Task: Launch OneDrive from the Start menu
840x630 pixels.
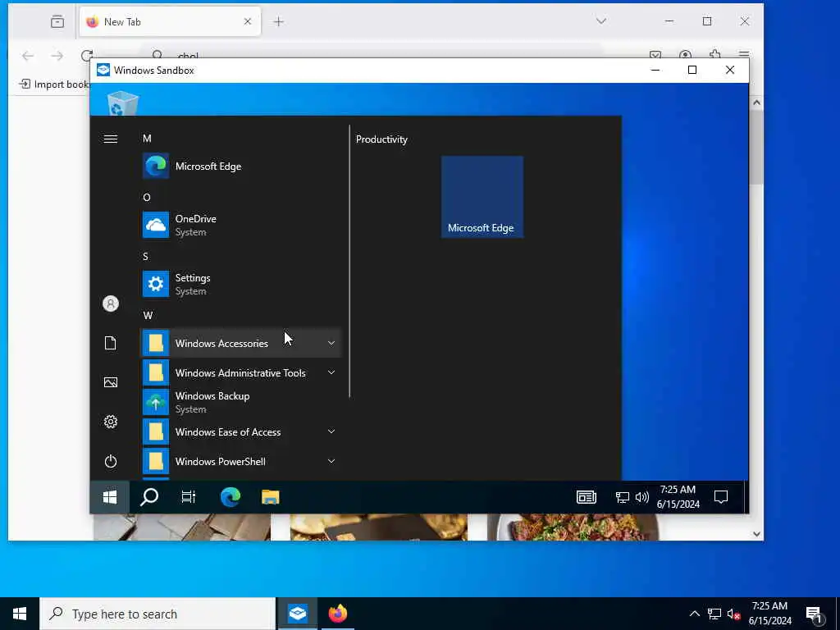Action: click(x=240, y=225)
